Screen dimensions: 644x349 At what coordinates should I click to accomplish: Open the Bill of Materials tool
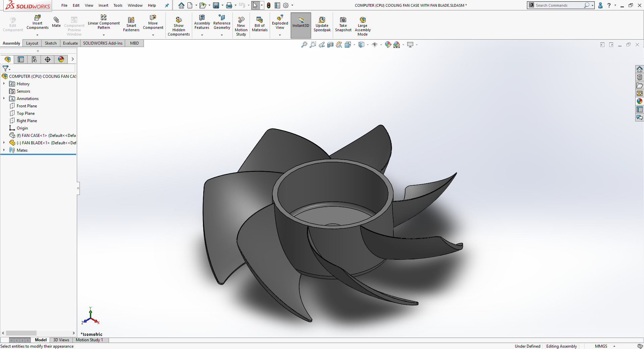click(x=259, y=23)
